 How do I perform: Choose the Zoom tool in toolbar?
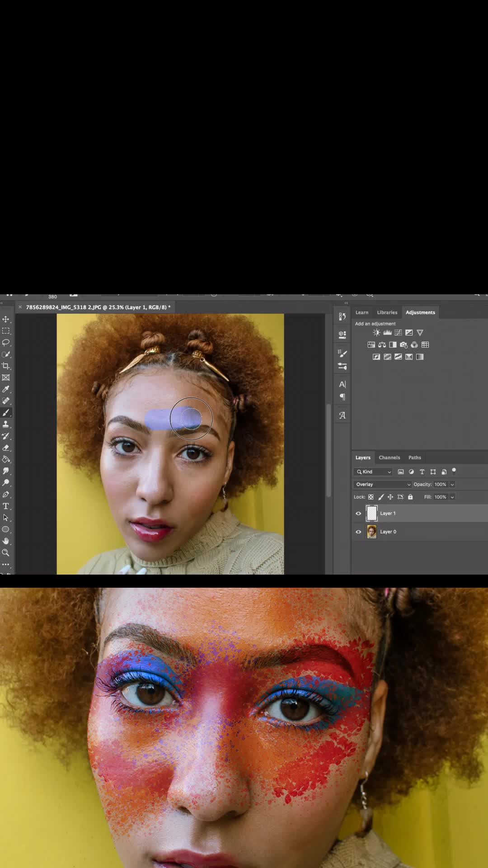6,552
